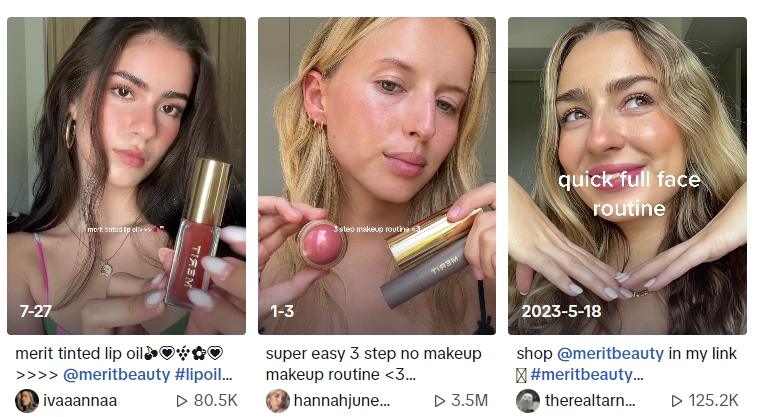Click the #lipoil hashtag

click(x=205, y=375)
